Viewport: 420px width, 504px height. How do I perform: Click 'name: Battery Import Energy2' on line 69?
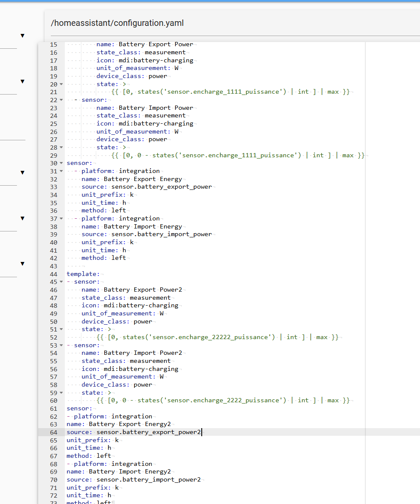click(x=119, y=471)
